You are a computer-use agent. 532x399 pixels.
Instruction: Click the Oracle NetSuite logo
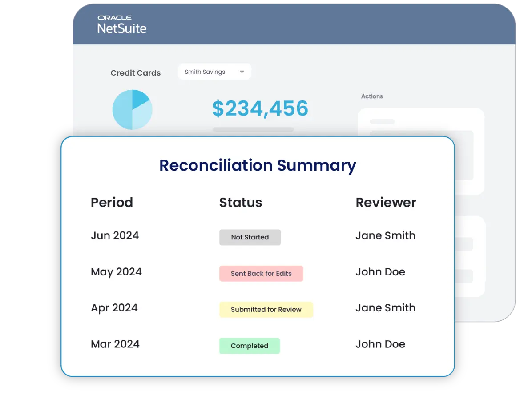[x=121, y=24]
